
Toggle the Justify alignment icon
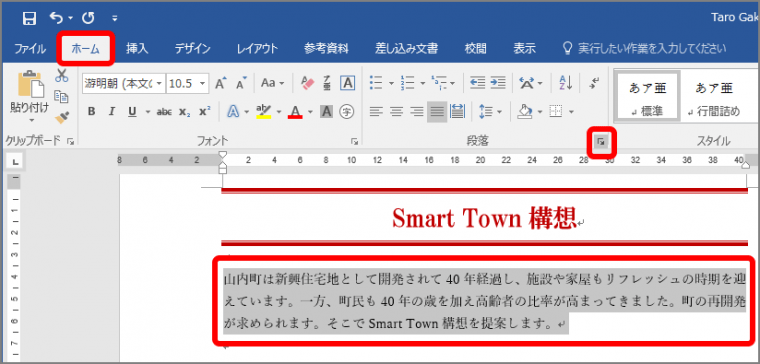pyautogui.click(x=437, y=112)
